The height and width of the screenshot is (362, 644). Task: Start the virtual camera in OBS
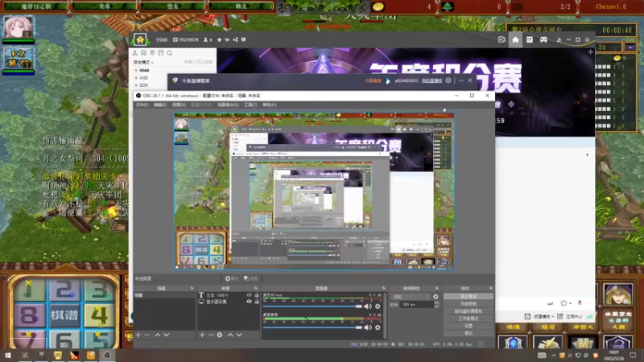[x=469, y=311]
